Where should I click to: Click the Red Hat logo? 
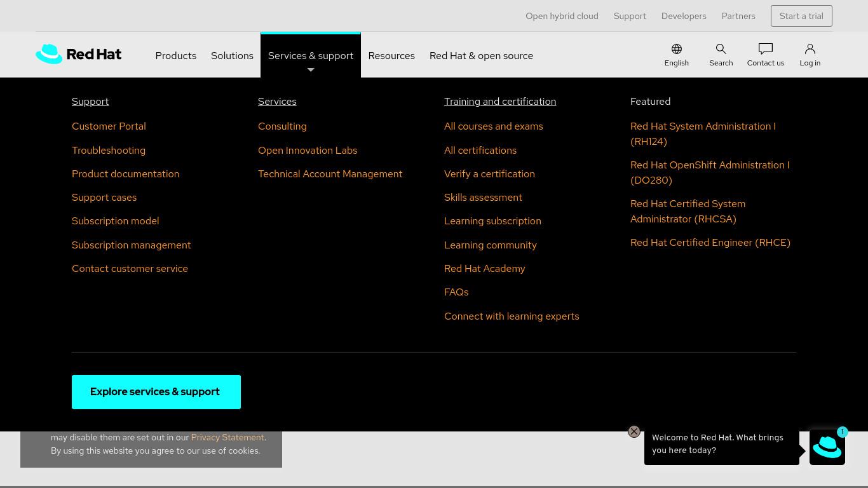(78, 54)
